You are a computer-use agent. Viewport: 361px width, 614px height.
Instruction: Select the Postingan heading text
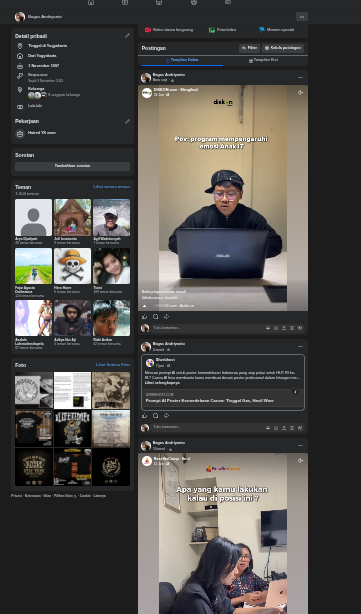(x=154, y=48)
